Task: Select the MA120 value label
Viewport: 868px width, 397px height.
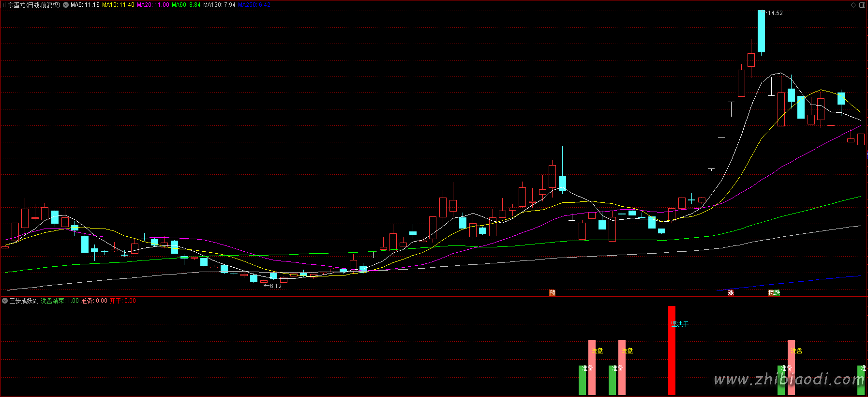Action: point(219,5)
